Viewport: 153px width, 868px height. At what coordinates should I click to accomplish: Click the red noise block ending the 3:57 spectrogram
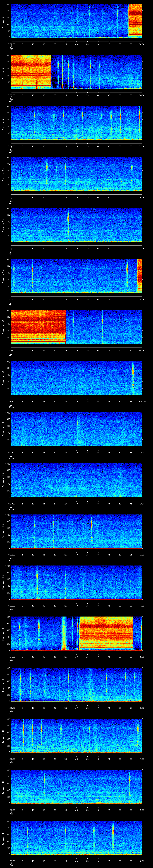139,275
